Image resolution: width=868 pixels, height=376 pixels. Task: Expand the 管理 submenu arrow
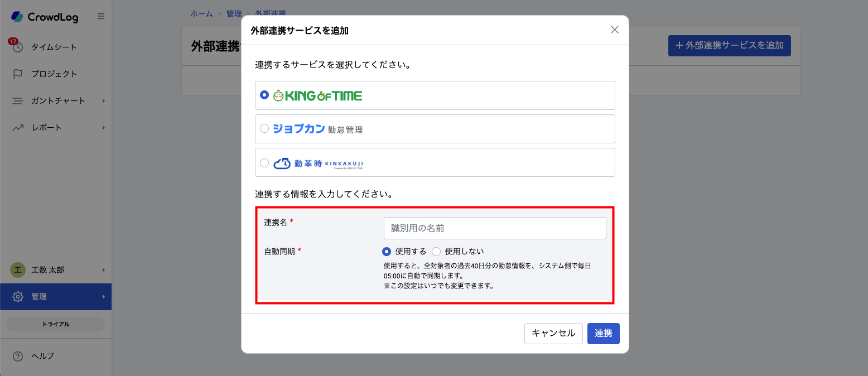point(104,297)
